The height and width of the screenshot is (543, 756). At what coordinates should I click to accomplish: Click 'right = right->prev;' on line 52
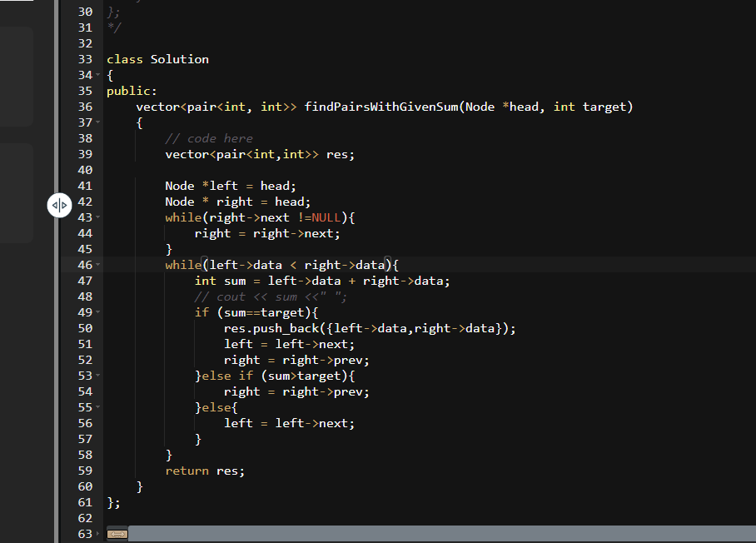(x=296, y=361)
